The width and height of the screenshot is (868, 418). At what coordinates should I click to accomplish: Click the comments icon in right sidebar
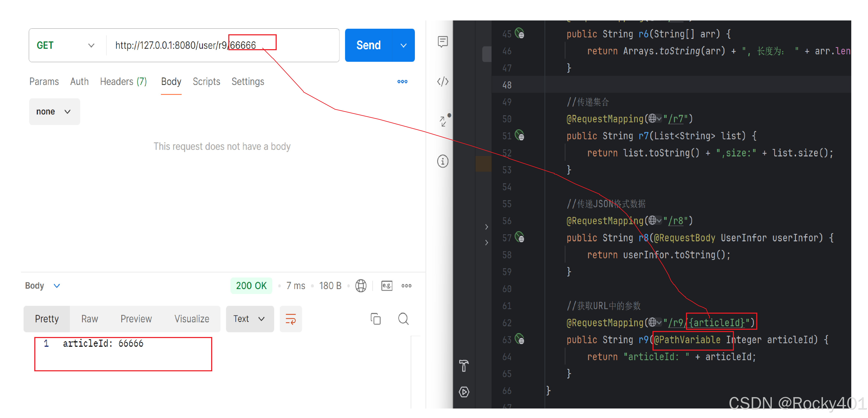(x=442, y=42)
